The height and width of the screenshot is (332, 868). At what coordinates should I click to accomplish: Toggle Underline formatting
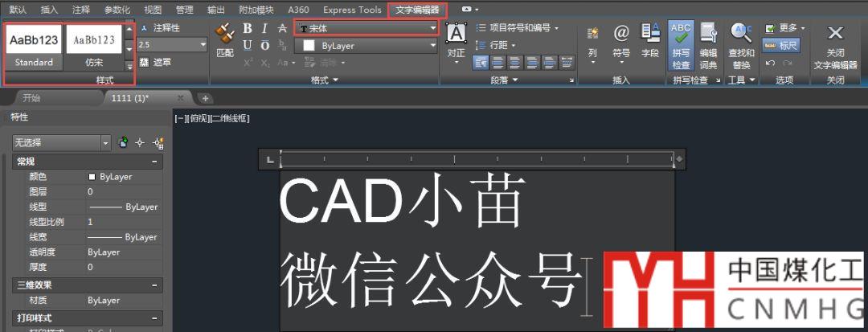248,45
